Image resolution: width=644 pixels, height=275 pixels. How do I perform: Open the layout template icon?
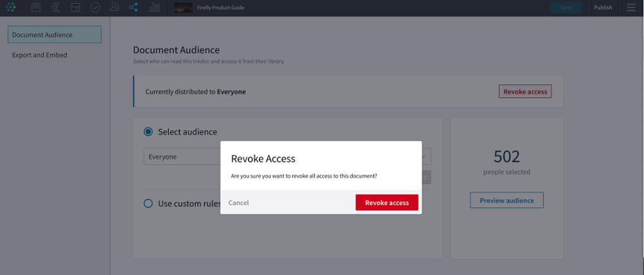pos(75,7)
